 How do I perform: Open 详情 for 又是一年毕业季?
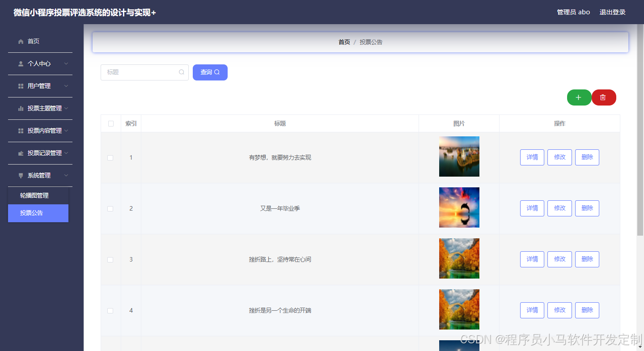532,208
